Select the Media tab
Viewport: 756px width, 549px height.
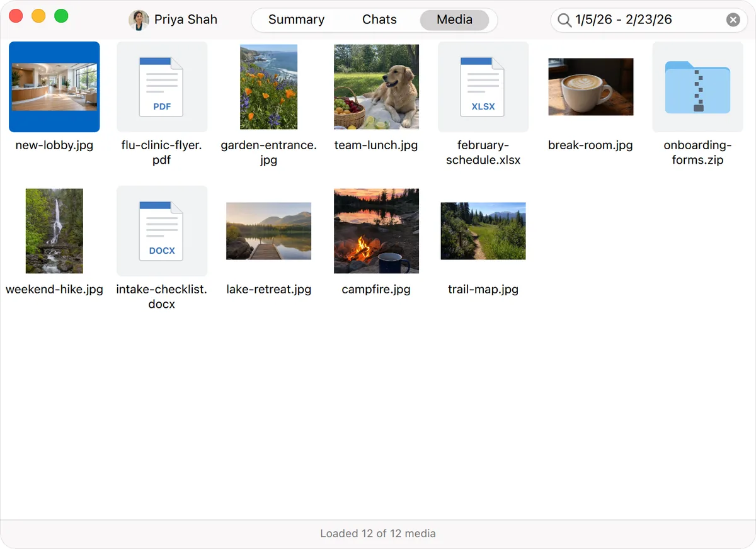[x=454, y=20]
